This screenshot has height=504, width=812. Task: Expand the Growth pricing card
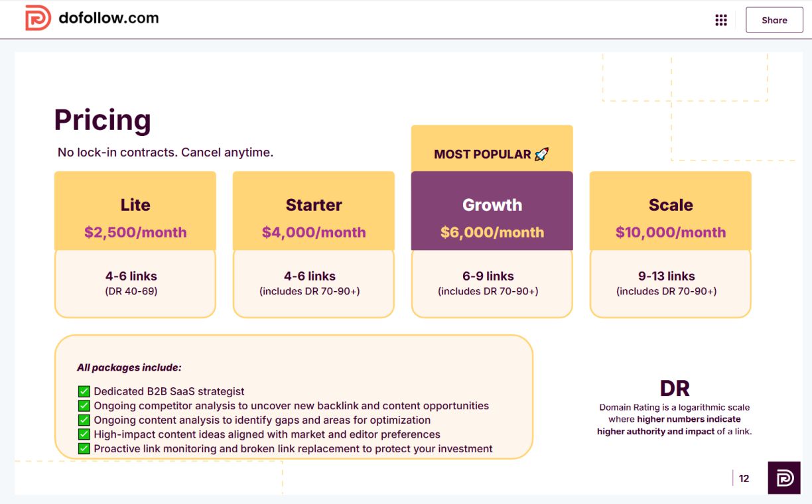[x=492, y=243]
